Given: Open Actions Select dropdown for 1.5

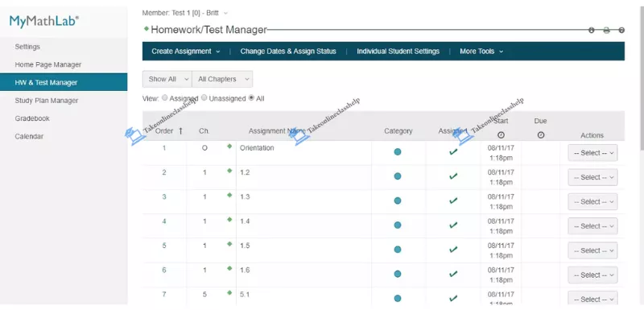Looking at the screenshot, I should click(x=592, y=250).
